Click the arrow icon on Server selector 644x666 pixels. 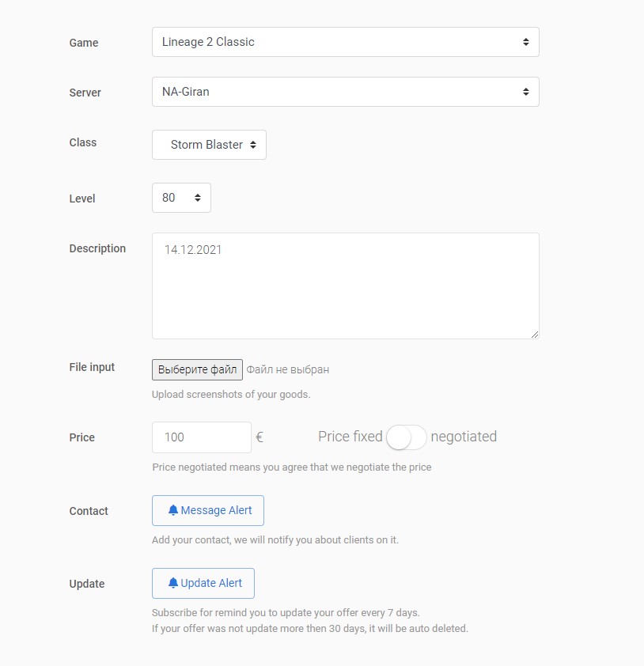pos(525,92)
